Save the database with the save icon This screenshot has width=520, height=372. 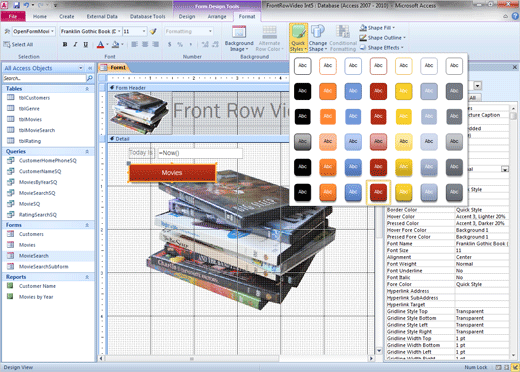17,5
